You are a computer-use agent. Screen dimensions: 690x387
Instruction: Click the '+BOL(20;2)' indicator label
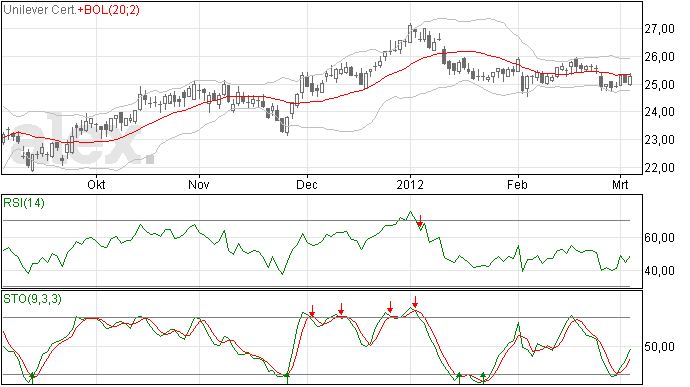point(108,10)
